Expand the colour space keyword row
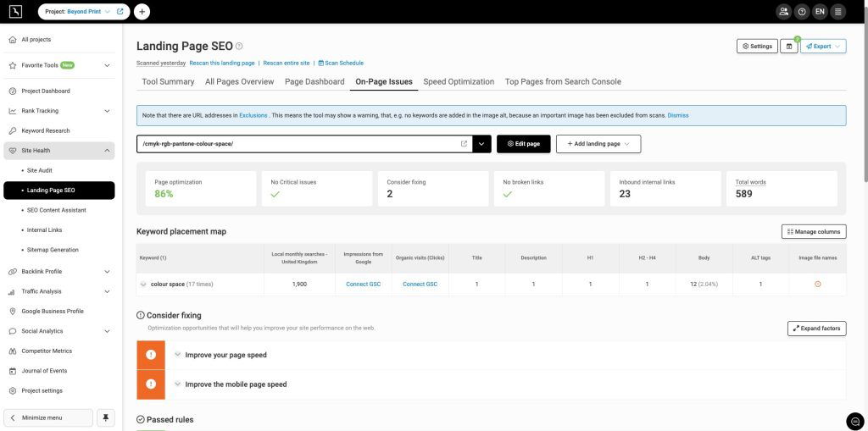The height and width of the screenshot is (431, 868). [x=144, y=285]
